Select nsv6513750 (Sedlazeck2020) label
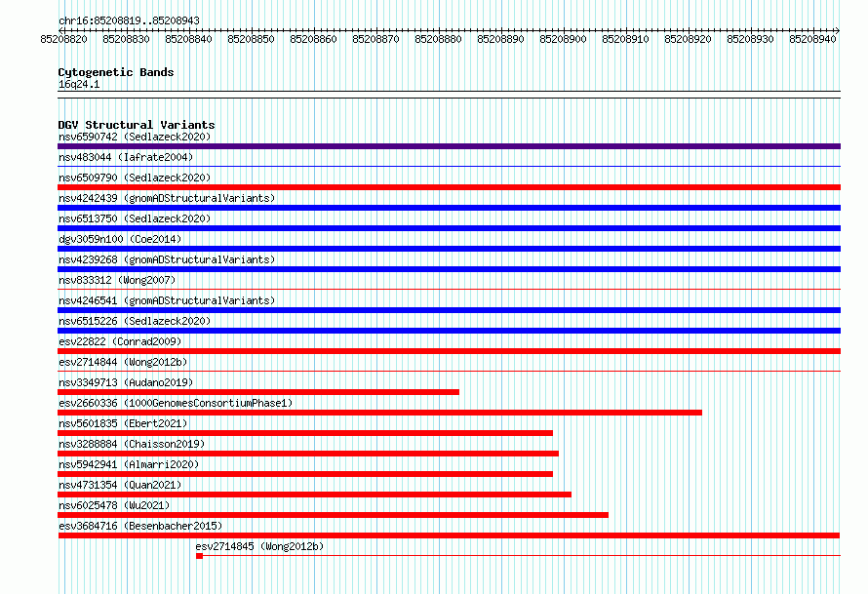The image size is (868, 594). click(135, 218)
